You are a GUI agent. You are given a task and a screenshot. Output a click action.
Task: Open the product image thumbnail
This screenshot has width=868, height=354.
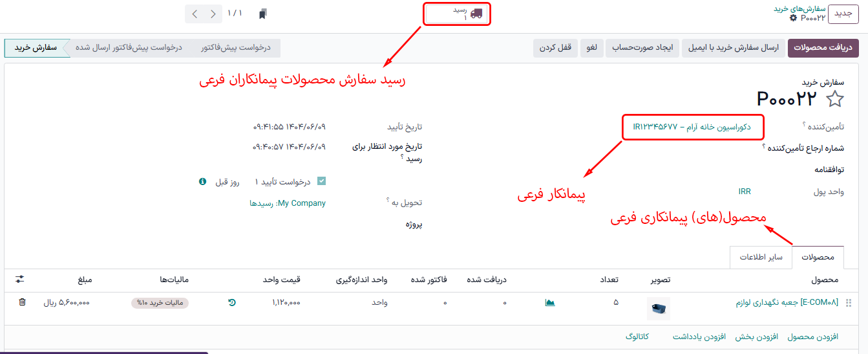pos(658,308)
